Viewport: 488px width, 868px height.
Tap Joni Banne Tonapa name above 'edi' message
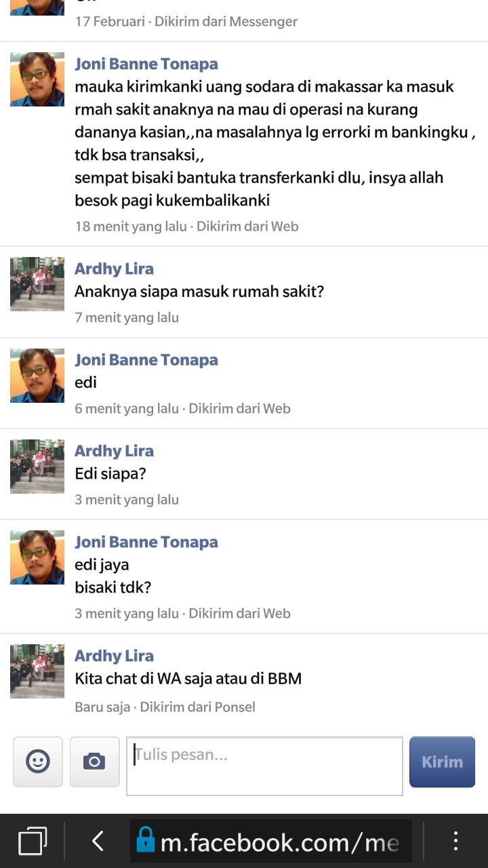tap(146, 360)
